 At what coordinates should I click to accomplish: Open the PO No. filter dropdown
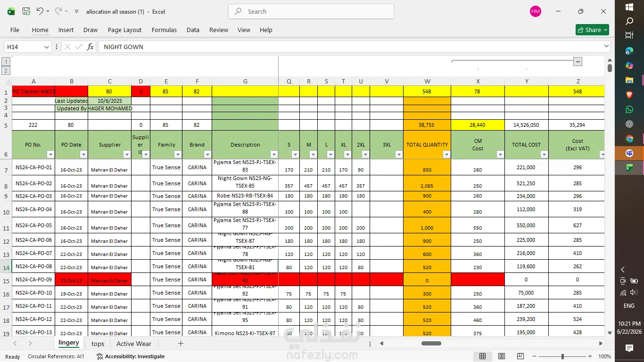[50, 154]
